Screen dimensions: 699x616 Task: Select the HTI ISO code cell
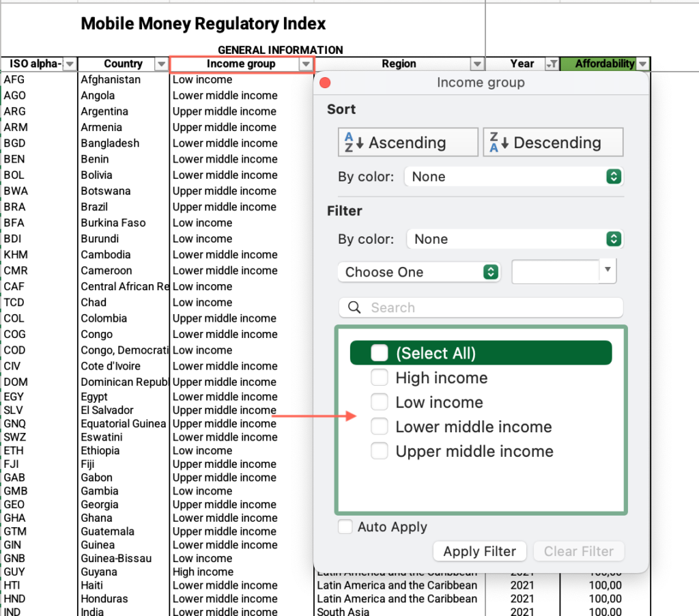39,585
